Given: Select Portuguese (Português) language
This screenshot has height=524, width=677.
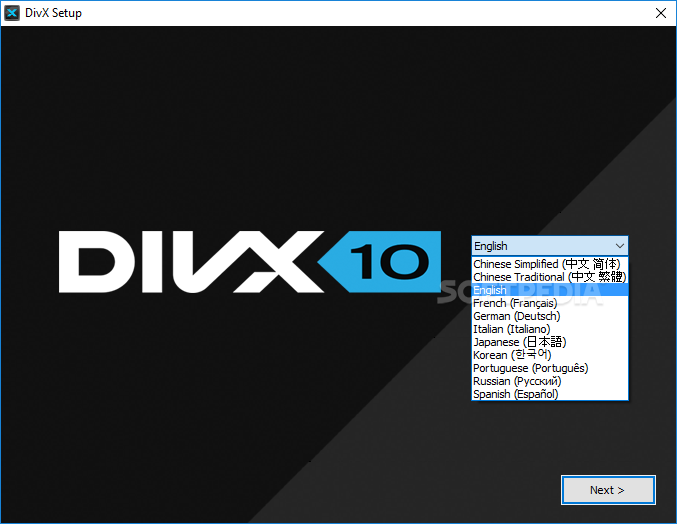Looking at the screenshot, I should (x=550, y=368).
